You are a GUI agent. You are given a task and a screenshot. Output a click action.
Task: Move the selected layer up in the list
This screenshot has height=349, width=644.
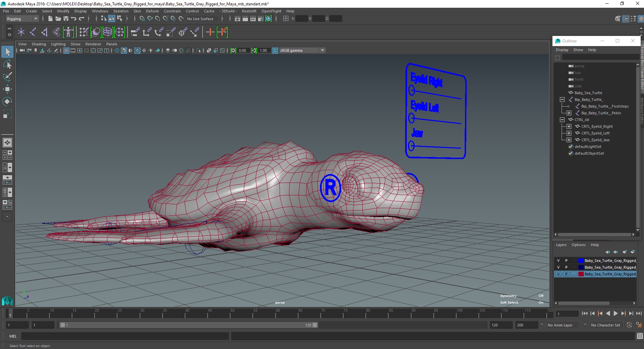click(x=608, y=252)
